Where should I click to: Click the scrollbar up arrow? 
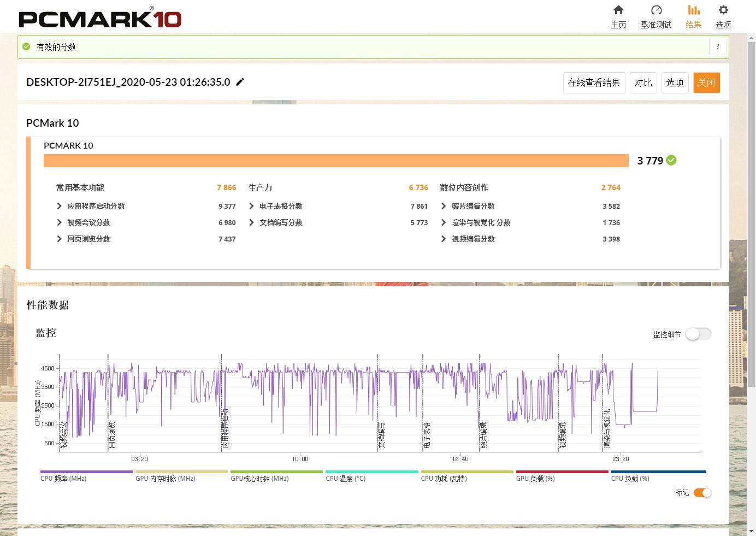[751, 37]
